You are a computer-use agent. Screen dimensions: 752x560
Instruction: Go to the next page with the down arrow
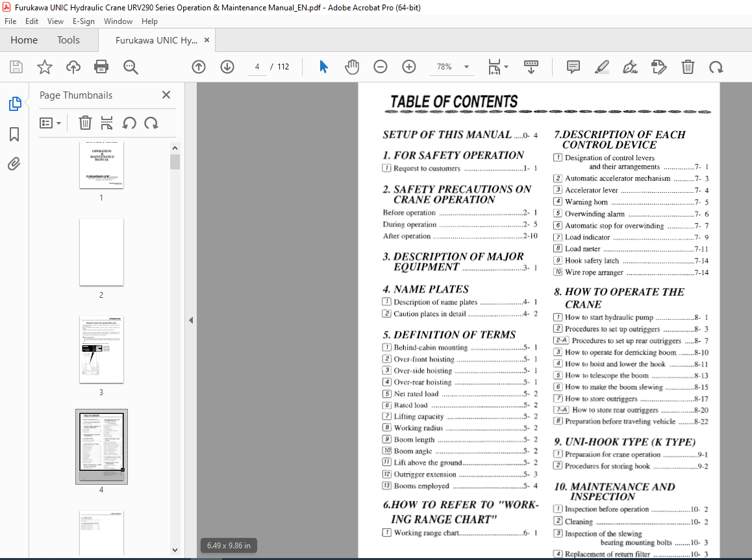point(227,67)
